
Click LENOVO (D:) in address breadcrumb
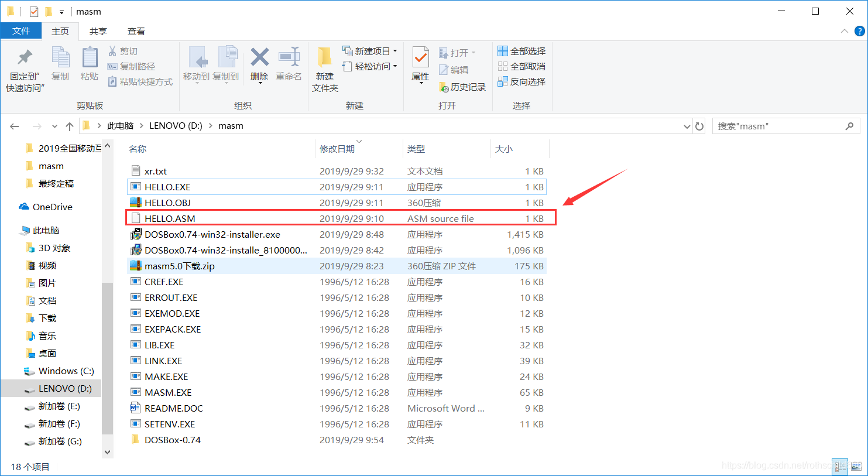coord(176,126)
